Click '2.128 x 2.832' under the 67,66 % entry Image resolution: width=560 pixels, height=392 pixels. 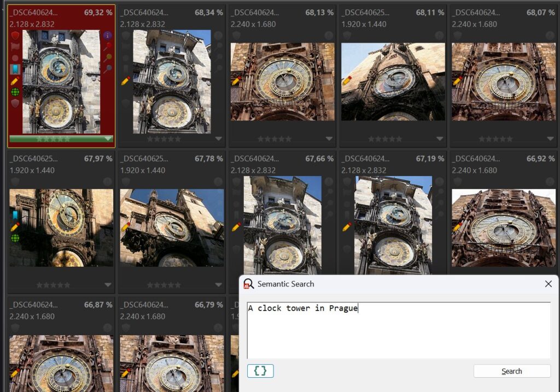(253, 170)
